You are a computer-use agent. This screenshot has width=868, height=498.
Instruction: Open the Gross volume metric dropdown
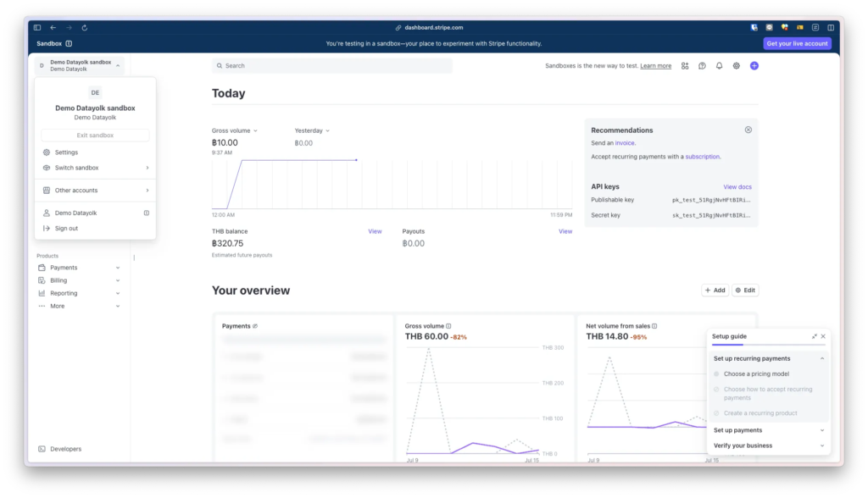234,130
